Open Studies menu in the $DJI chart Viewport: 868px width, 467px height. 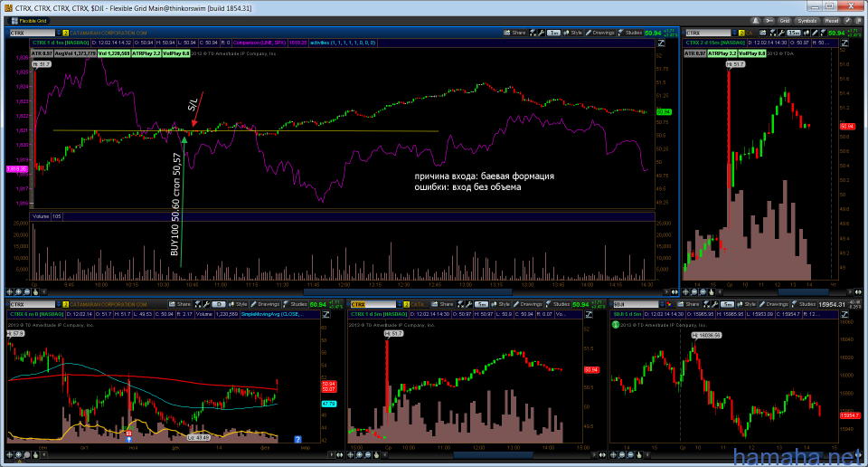coord(803,304)
